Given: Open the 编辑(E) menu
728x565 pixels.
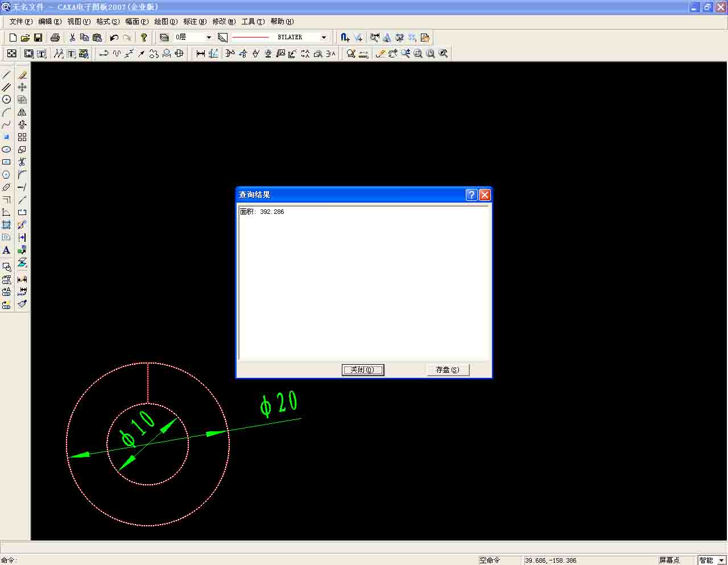Looking at the screenshot, I should click(50, 22).
